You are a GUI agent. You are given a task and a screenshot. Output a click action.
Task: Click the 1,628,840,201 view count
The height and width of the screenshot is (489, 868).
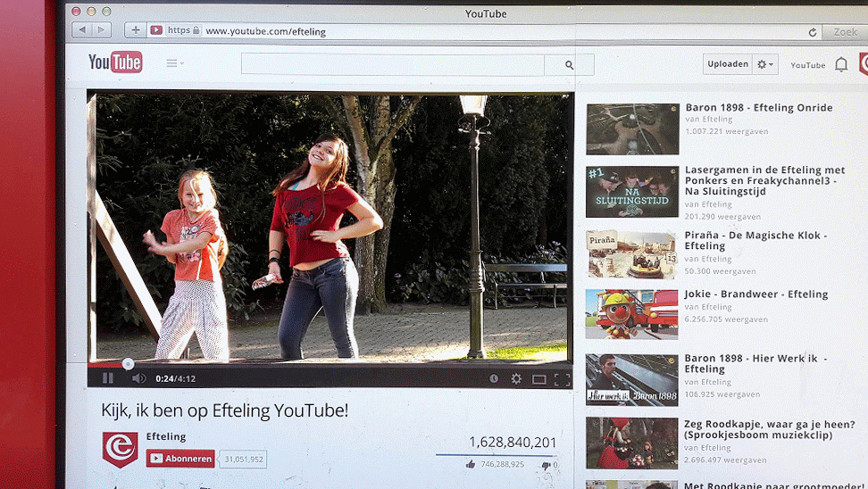[513, 442]
